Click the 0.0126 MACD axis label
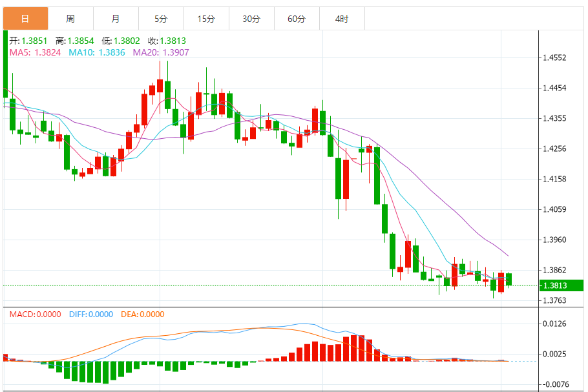 [554, 324]
